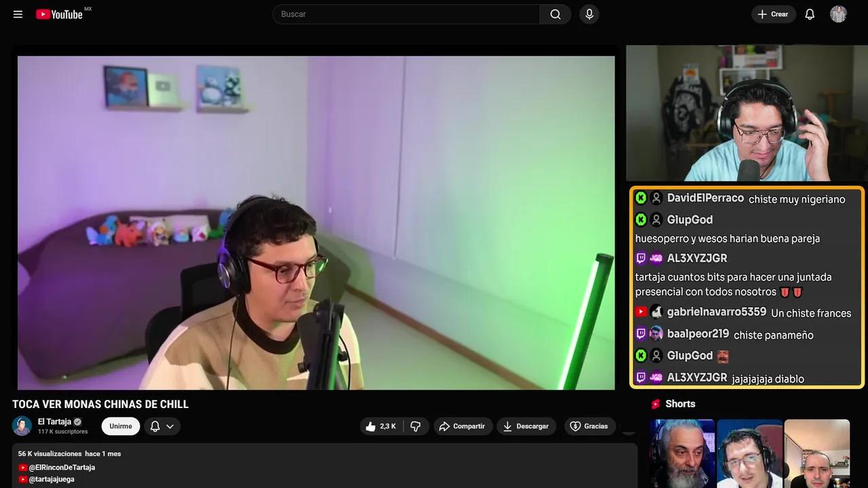Click the Unirme membership button
868x488 pixels.
pyautogui.click(x=121, y=426)
